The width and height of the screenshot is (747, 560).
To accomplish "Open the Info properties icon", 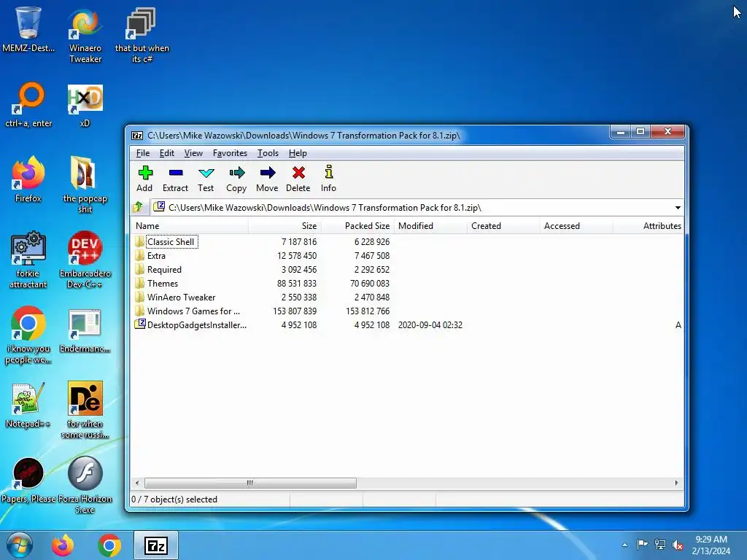I will coord(328,179).
